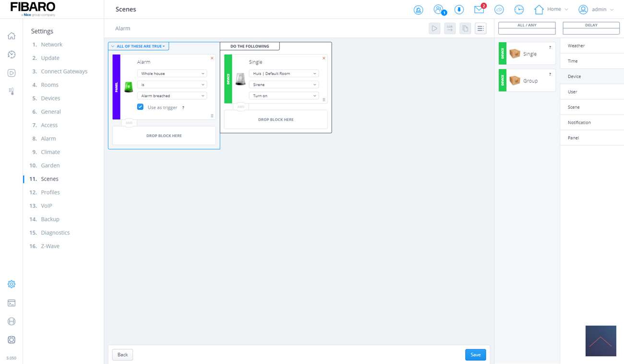Viewport: 624px width, 364px height.
Task: Go to the home dashboard sidebar icon
Action: [12, 36]
